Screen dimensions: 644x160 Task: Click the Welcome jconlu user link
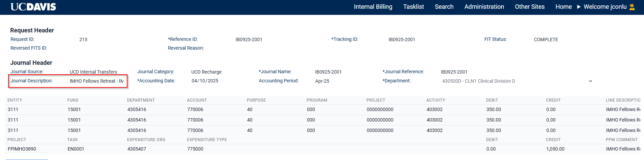click(605, 7)
